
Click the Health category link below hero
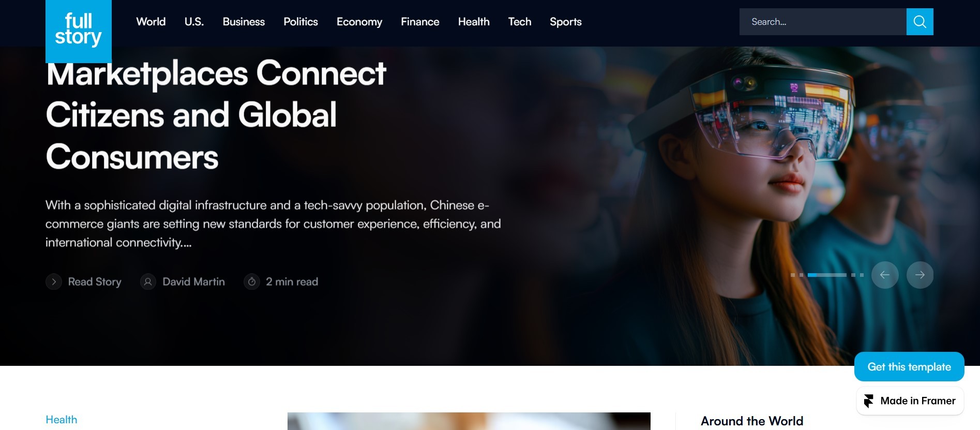coord(62,420)
